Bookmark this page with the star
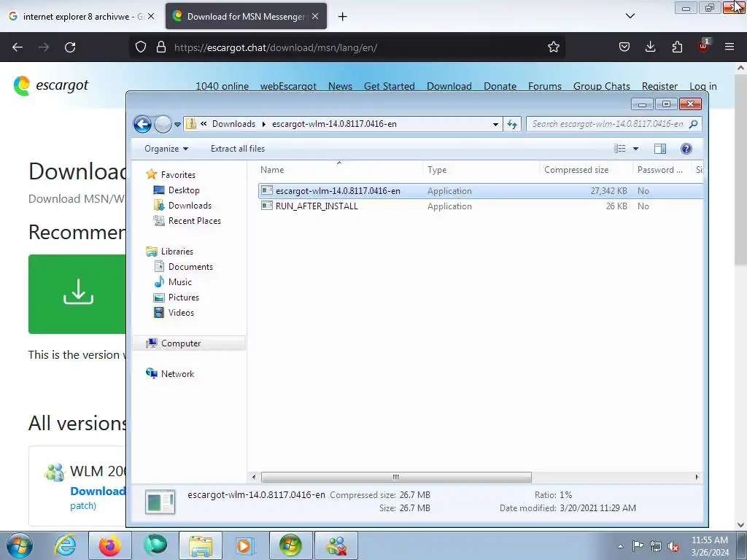Screen dimensions: 747x560 (x=553, y=47)
